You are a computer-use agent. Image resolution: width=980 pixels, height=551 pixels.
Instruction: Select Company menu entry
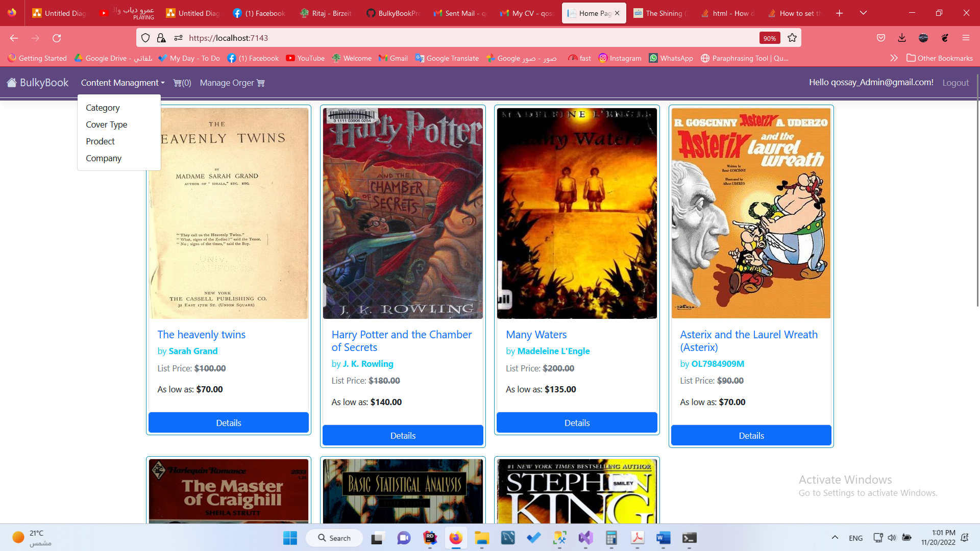[x=104, y=158]
